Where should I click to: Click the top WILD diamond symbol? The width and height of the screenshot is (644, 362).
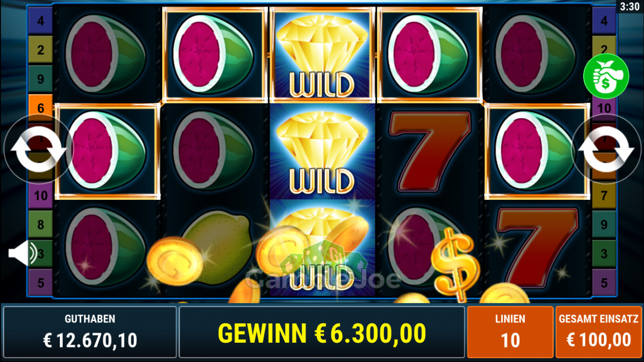point(322,55)
